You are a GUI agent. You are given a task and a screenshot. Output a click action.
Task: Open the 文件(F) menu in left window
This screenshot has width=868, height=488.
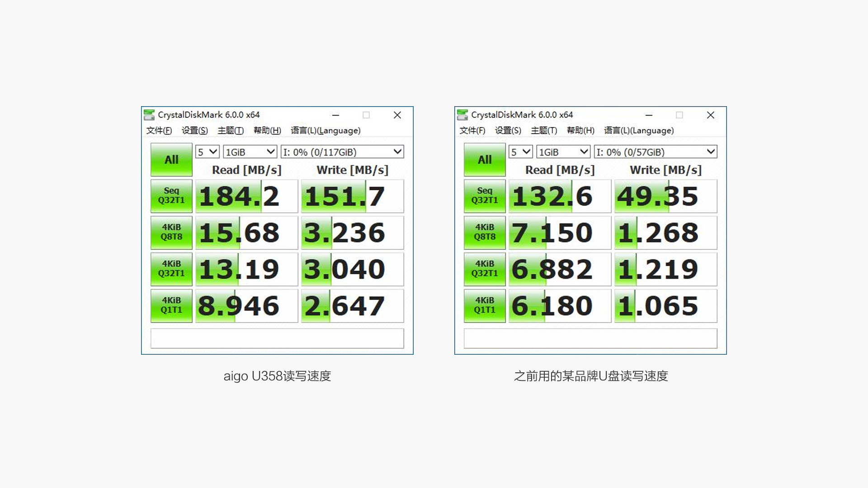point(159,130)
